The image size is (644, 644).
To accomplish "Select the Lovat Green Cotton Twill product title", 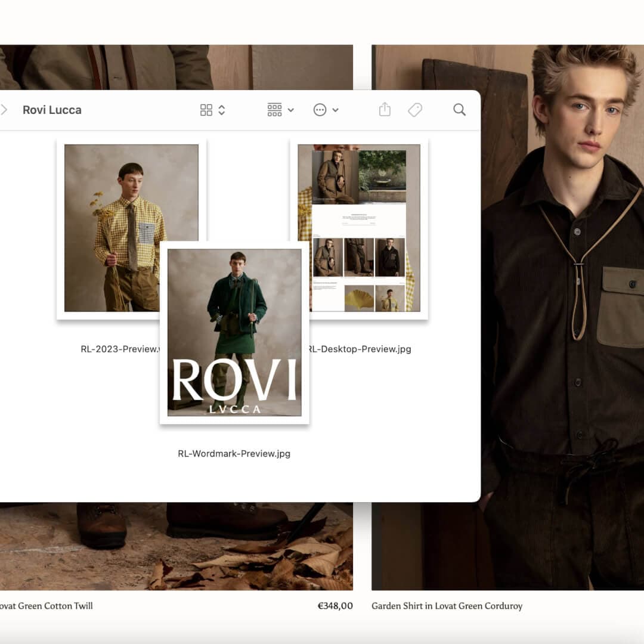I will coord(46,606).
